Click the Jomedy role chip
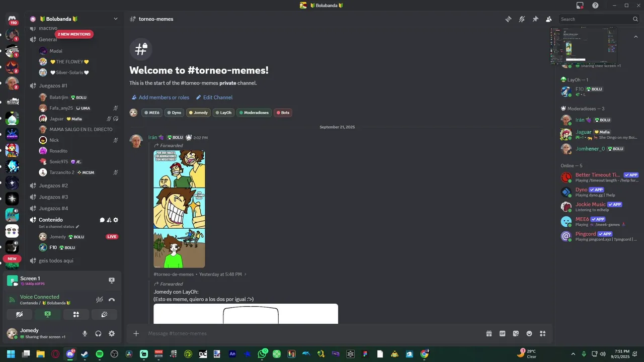Screen dimensions: 644x362 click(x=198, y=113)
